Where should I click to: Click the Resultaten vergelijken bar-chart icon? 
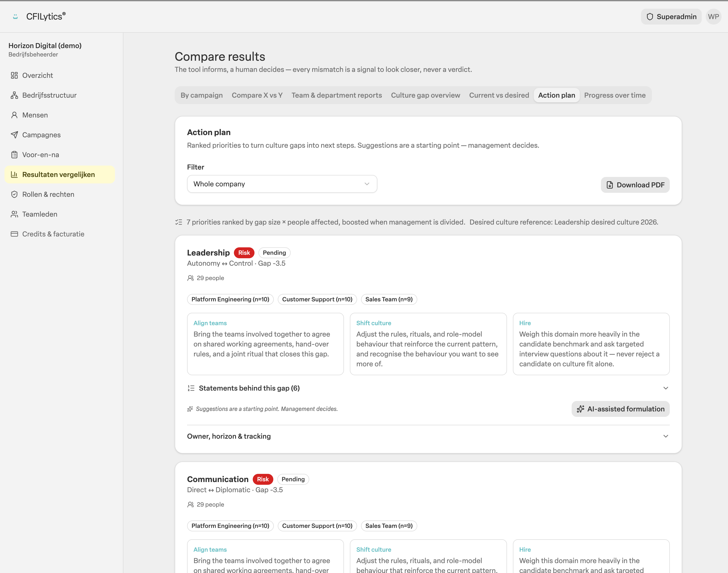coord(14,174)
